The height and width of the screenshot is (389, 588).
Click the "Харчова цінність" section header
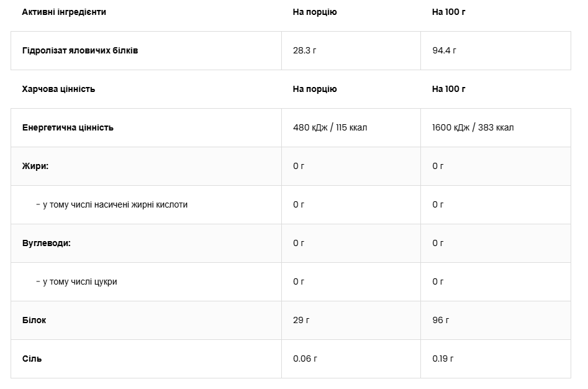coord(58,89)
